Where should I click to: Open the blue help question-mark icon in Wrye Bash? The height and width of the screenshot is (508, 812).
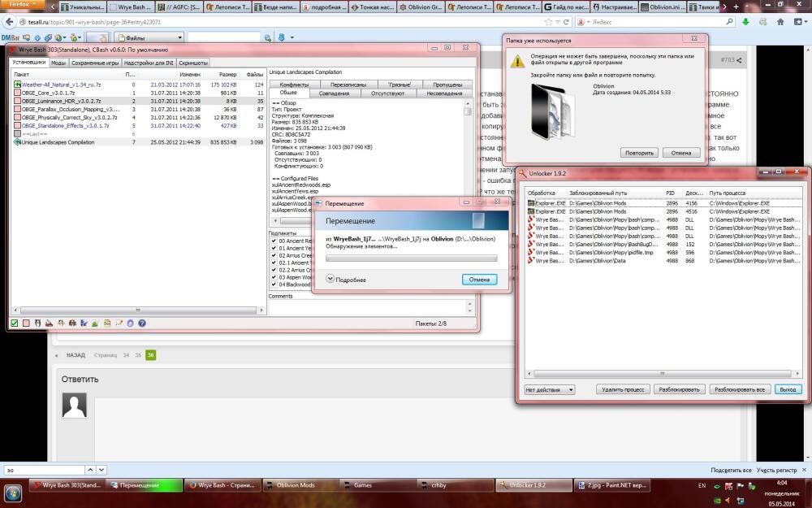coord(142,323)
